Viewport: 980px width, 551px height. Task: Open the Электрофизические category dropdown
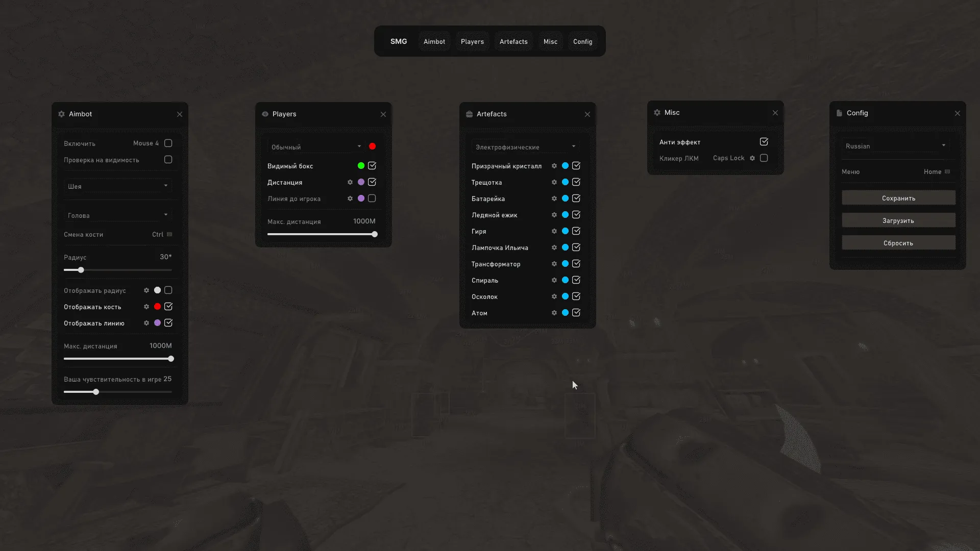click(x=525, y=147)
